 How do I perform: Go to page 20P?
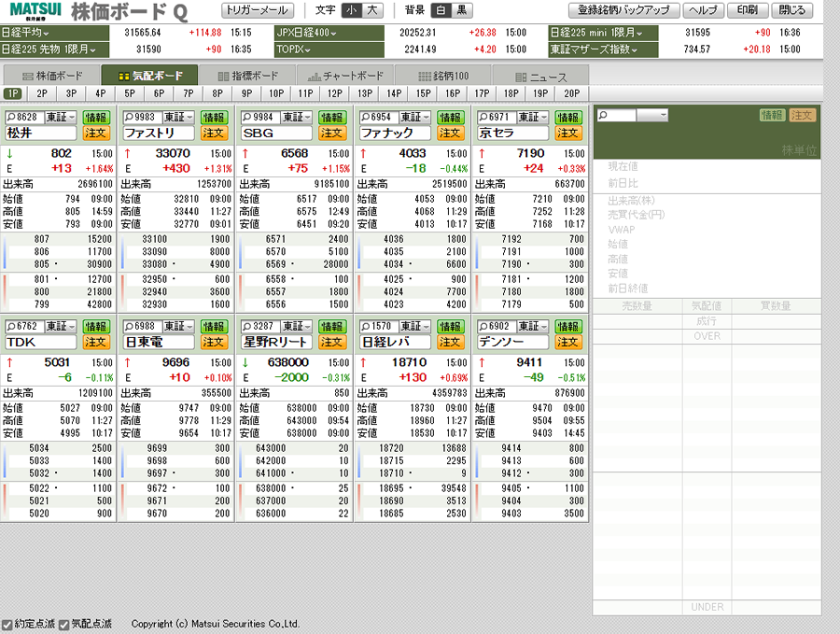point(571,93)
